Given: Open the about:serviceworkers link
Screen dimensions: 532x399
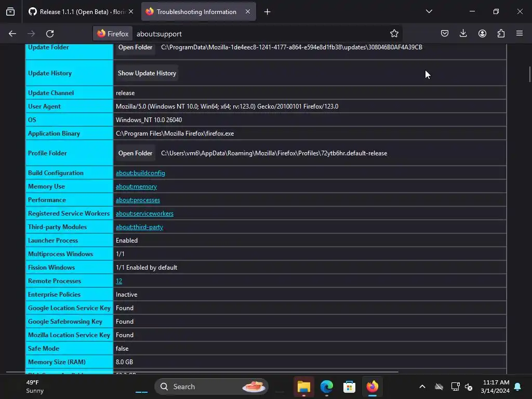Looking at the screenshot, I should tap(144, 214).
